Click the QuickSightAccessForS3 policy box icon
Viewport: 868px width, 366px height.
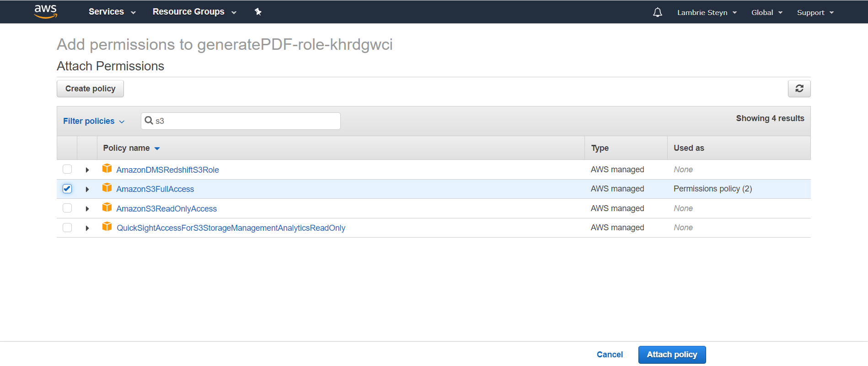(107, 227)
